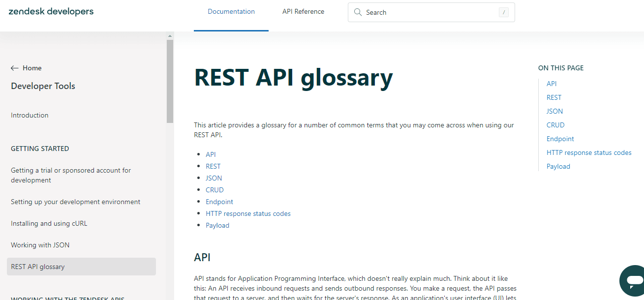Select REST API glossary in the sidebar
The image size is (644, 300).
[x=37, y=266]
